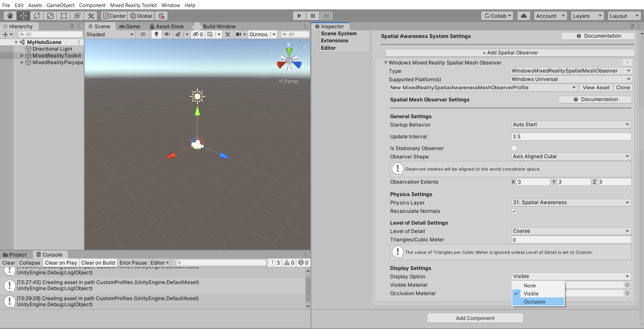The image size is (644, 329).
Task: Open the Custom Editor Tools icon
Action: pos(91,15)
